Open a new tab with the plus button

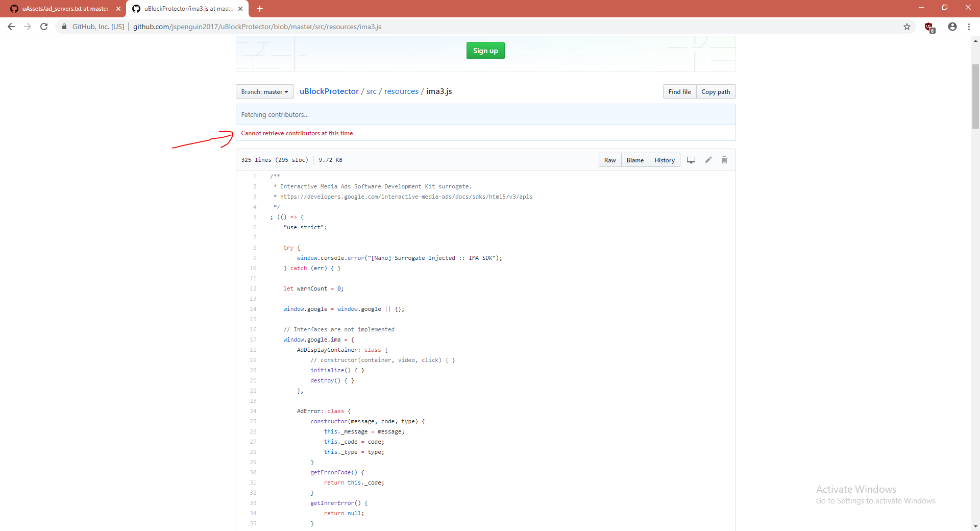(260, 9)
